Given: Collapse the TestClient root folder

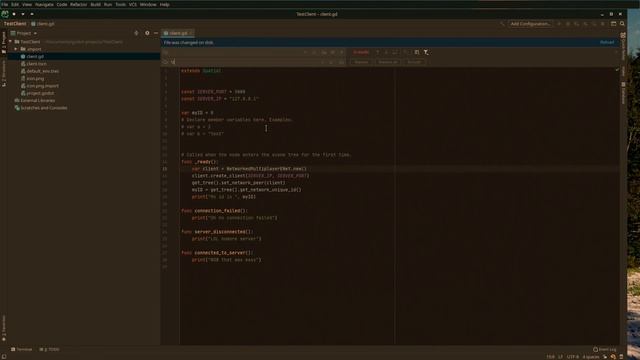Looking at the screenshot, I should pos(10,42).
